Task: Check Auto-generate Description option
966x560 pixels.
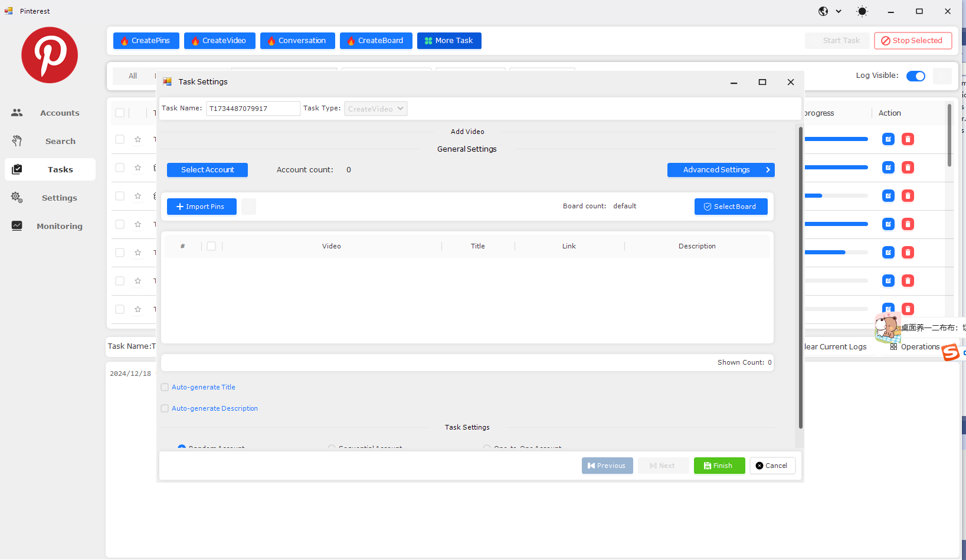Action: (165, 408)
